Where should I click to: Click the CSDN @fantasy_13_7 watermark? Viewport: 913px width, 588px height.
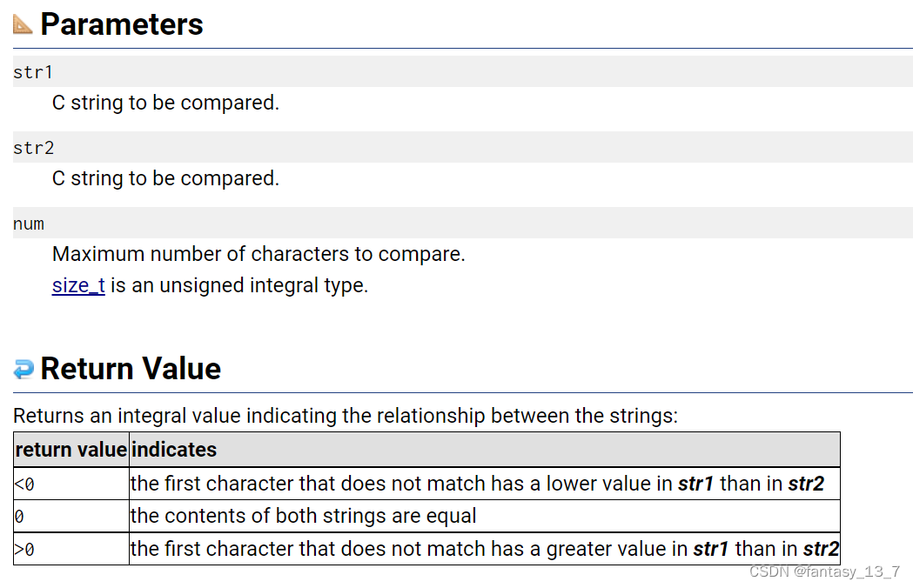(x=824, y=571)
